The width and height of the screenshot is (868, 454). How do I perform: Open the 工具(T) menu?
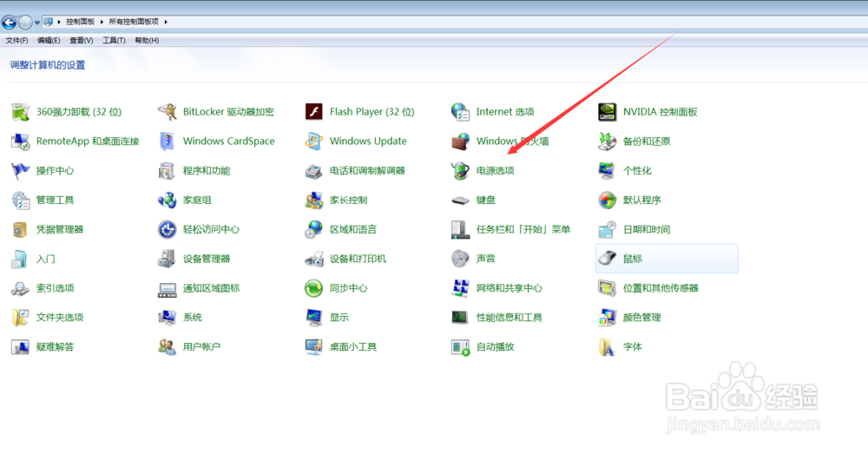(114, 41)
